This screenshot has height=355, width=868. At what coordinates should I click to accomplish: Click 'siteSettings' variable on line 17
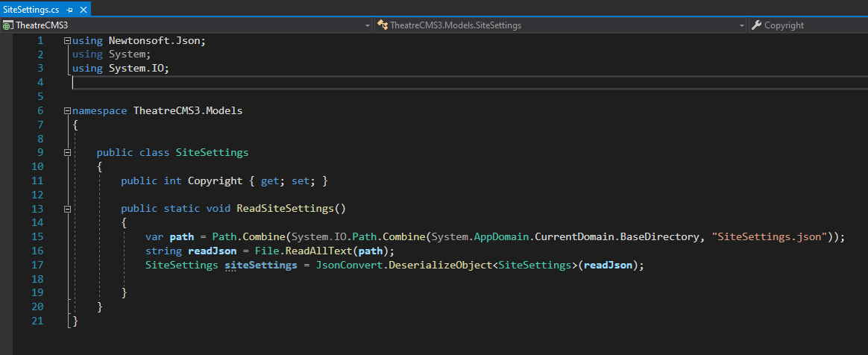(261, 266)
